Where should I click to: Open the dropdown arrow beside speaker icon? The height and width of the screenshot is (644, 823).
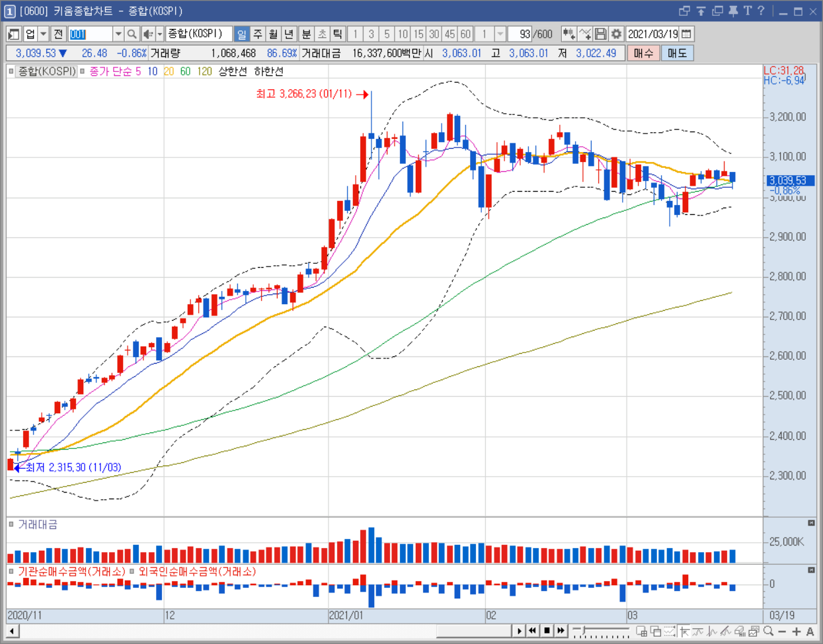(159, 34)
